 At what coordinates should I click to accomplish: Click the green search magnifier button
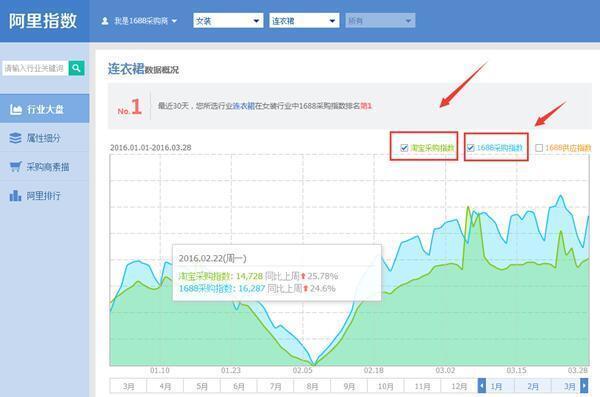click(77, 68)
